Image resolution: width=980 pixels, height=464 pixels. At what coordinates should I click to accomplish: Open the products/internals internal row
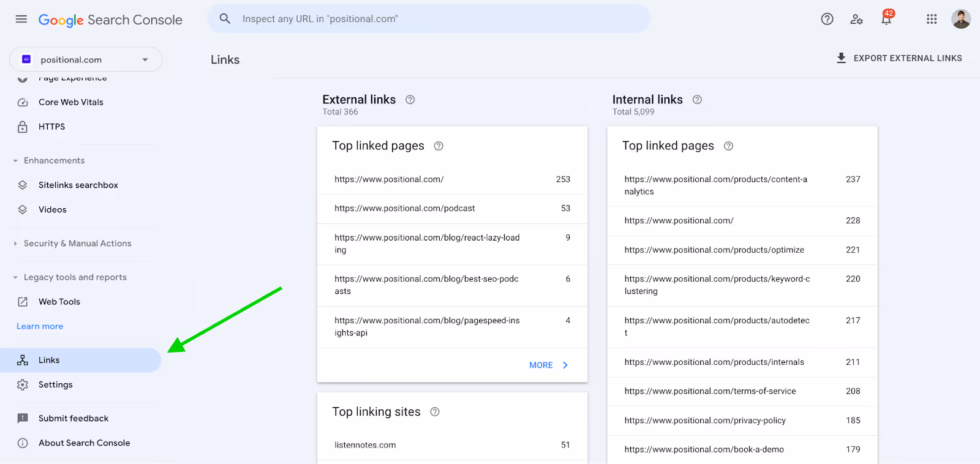[742, 362]
